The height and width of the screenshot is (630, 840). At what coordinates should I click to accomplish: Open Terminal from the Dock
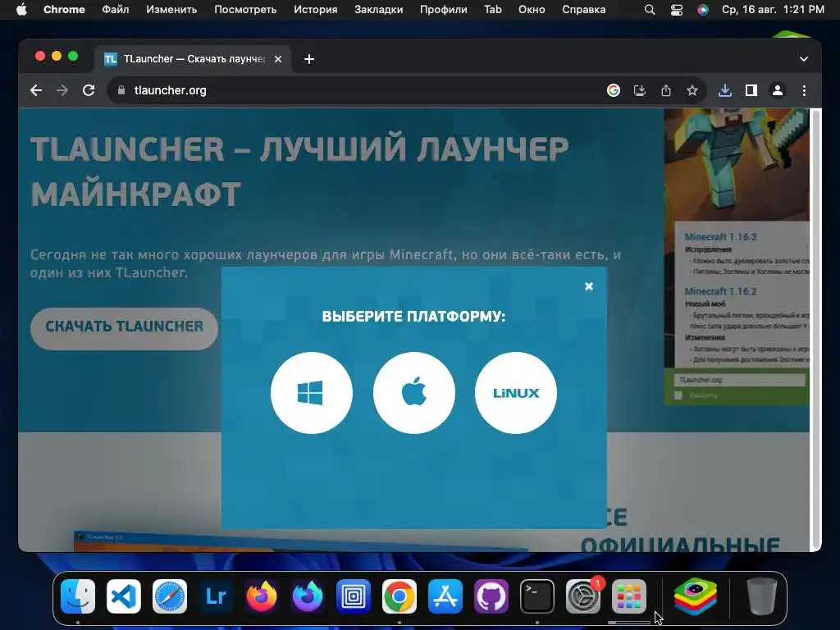coord(537,596)
